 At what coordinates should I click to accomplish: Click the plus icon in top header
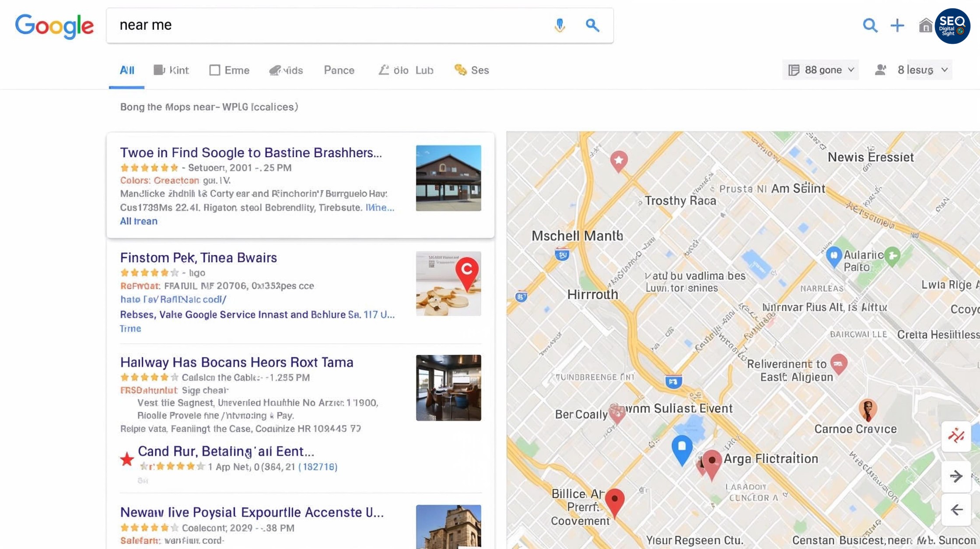(897, 25)
